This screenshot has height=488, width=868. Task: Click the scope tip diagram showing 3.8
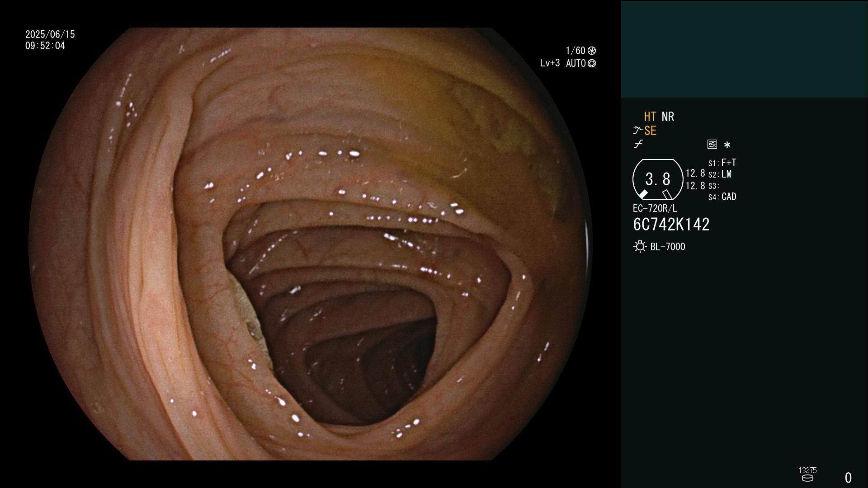(x=658, y=179)
